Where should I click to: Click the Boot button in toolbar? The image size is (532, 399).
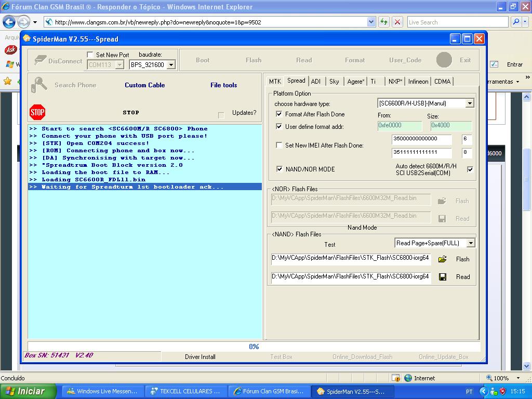[x=203, y=60]
